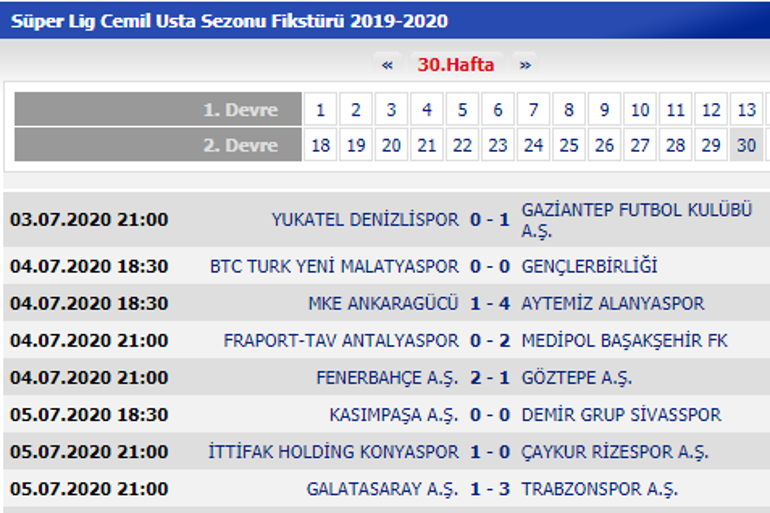Open the MKE Ankaragücü 1 - 4 score
Image resolution: width=770 pixels, height=513 pixels.
tap(490, 304)
